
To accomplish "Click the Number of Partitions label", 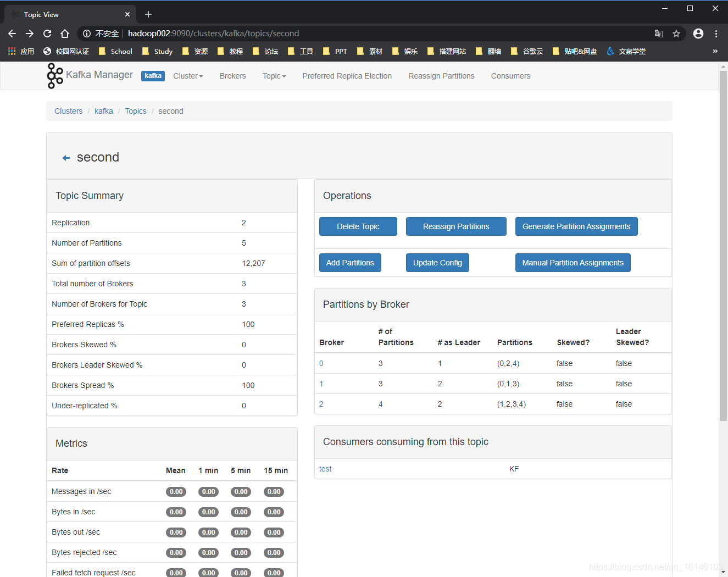I will click(x=87, y=243).
